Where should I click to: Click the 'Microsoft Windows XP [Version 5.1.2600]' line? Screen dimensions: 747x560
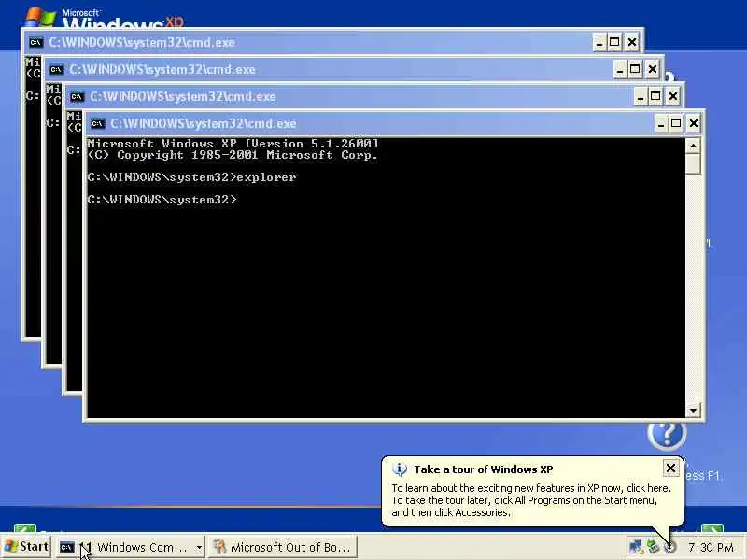233,144
